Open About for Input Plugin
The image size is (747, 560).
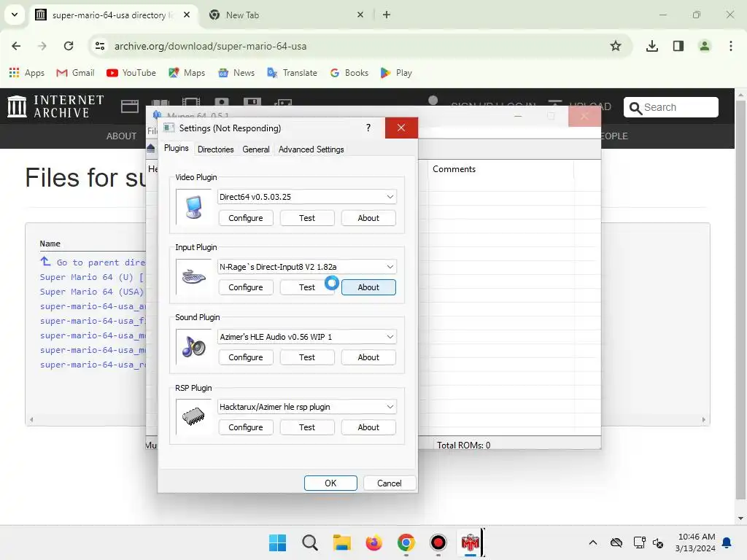point(368,287)
